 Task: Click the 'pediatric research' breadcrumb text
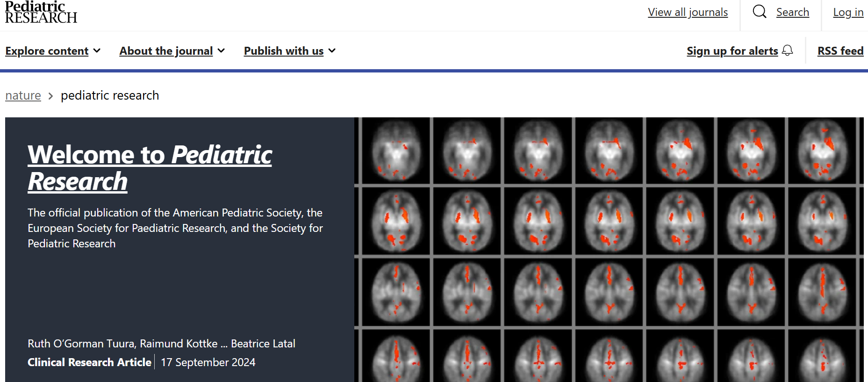pyautogui.click(x=110, y=95)
